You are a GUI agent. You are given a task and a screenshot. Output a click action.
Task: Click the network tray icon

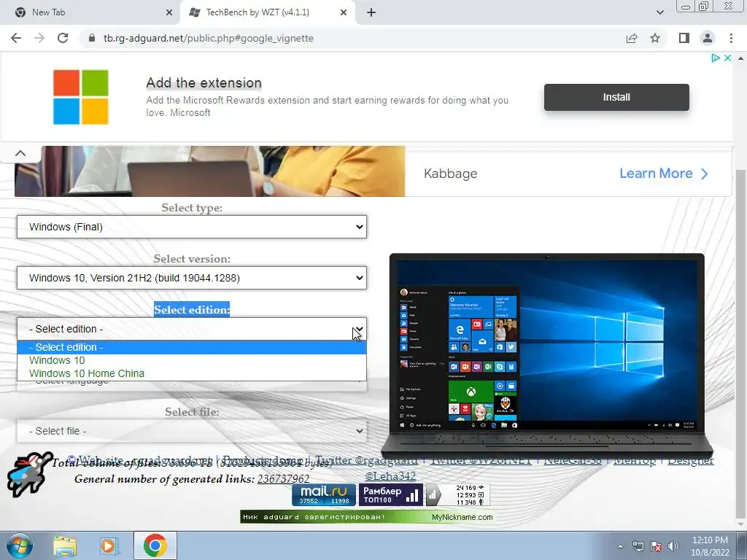pyautogui.click(x=638, y=546)
